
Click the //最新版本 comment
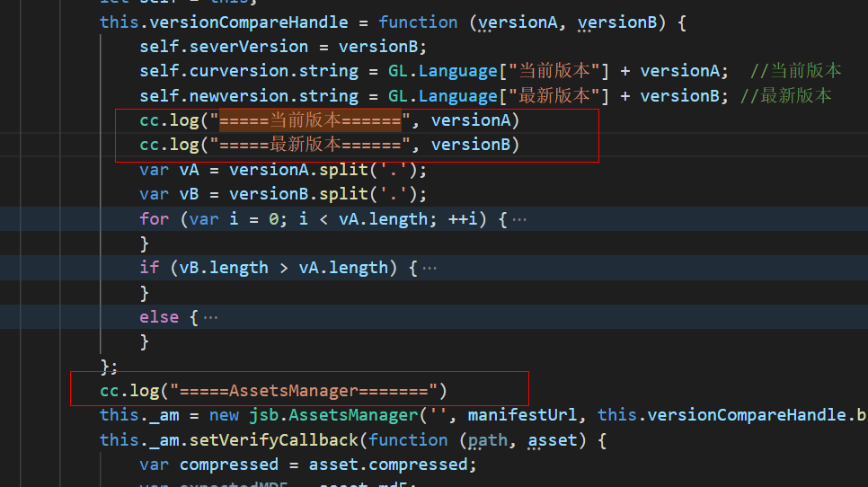click(784, 96)
